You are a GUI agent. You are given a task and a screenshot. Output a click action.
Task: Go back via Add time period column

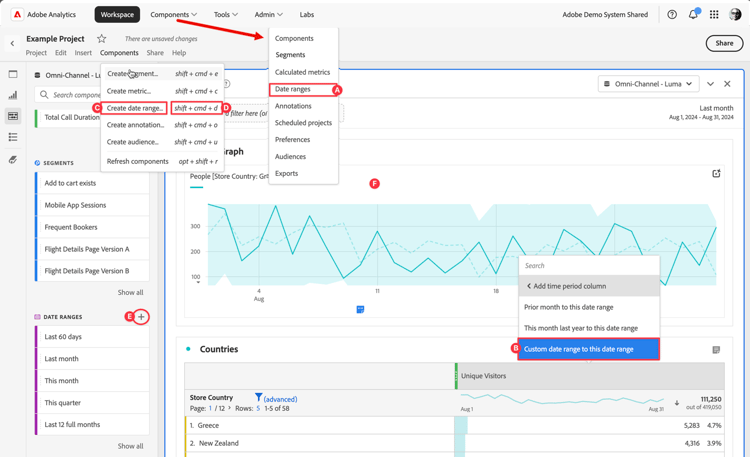point(589,286)
